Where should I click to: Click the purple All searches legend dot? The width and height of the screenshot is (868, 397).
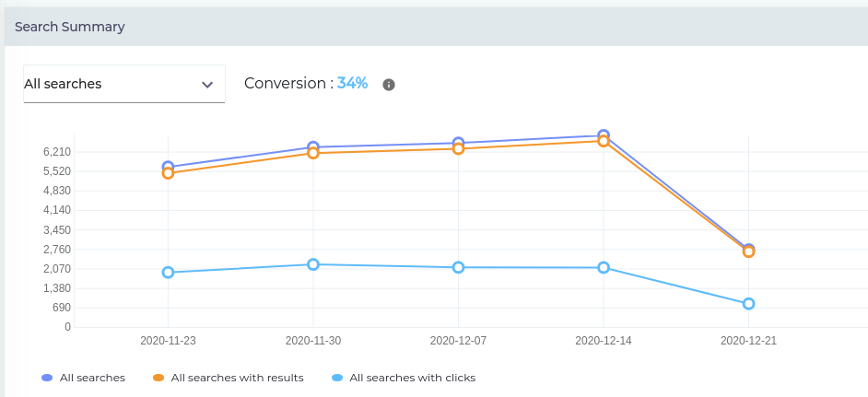47,378
